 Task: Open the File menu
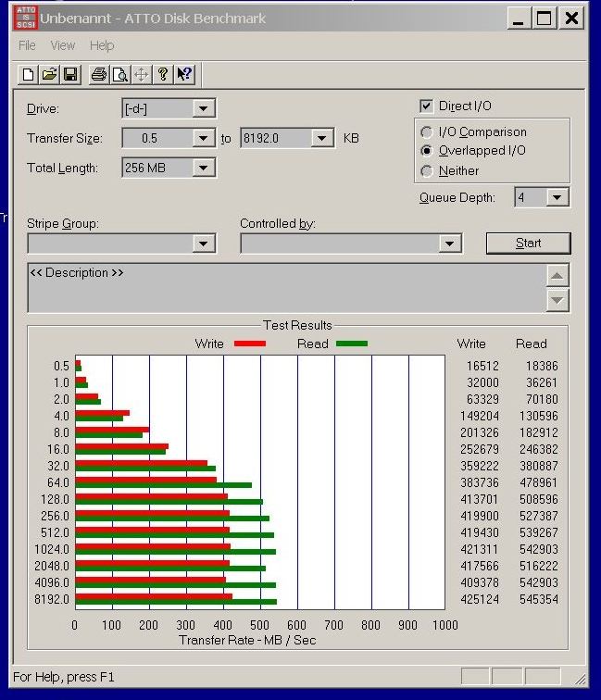(27, 45)
